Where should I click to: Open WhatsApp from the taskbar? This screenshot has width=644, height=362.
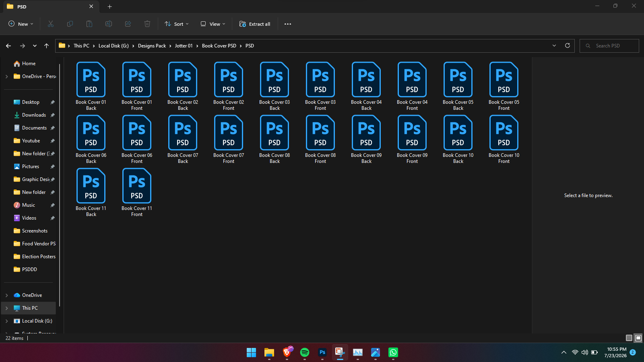click(393, 353)
